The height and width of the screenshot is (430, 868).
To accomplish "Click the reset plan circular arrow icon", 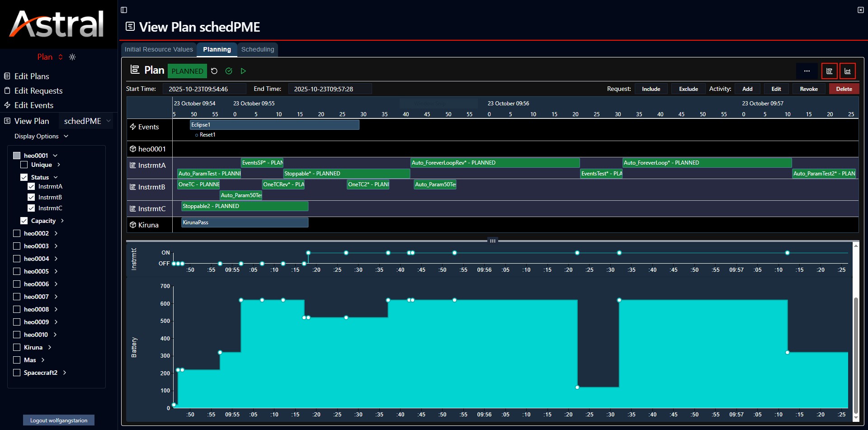I will pos(214,71).
